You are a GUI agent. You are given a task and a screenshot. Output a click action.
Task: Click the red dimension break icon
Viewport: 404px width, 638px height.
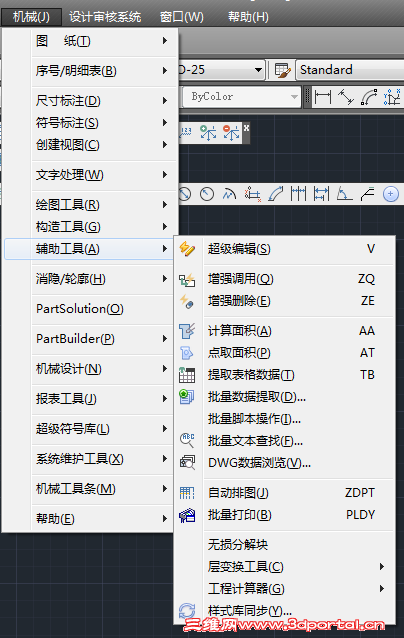coord(231,133)
